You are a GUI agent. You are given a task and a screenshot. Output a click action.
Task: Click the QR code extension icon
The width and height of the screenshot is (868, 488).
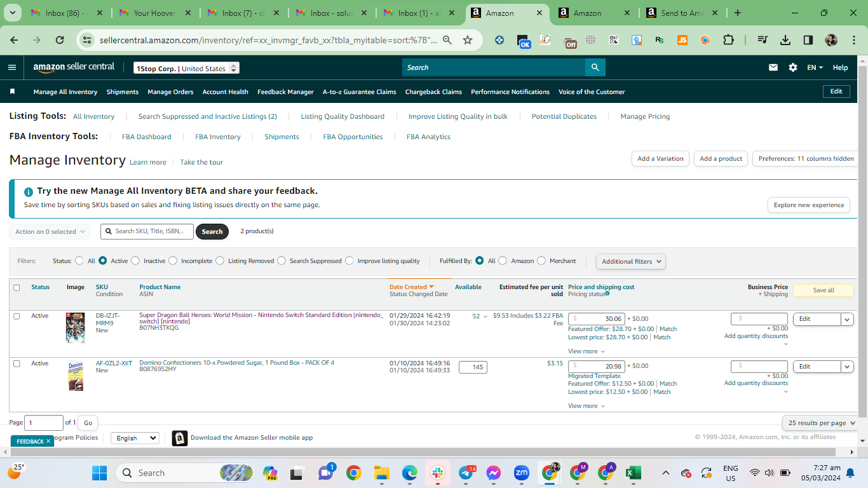[614, 40]
